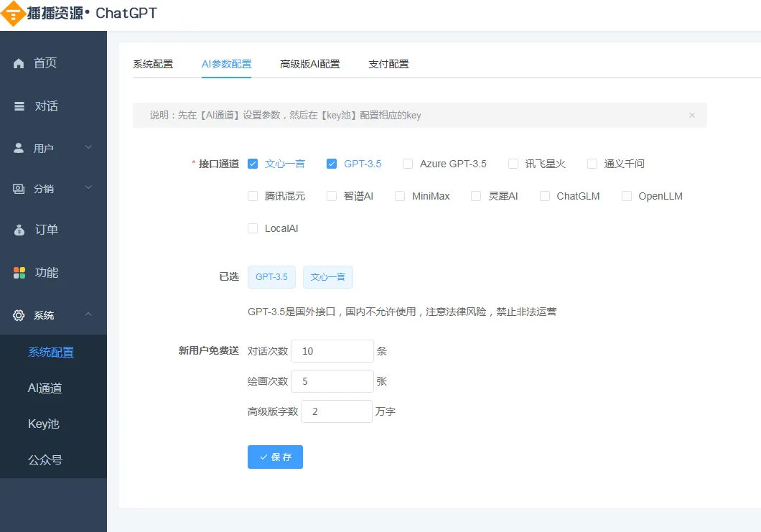Open Key池 in the sidebar menu
This screenshot has width=761, height=532.
42,424
